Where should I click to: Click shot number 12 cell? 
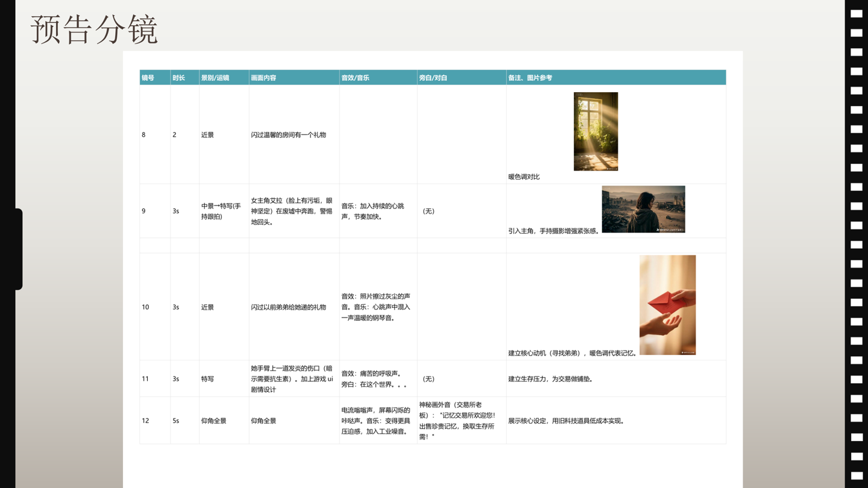[x=155, y=421]
